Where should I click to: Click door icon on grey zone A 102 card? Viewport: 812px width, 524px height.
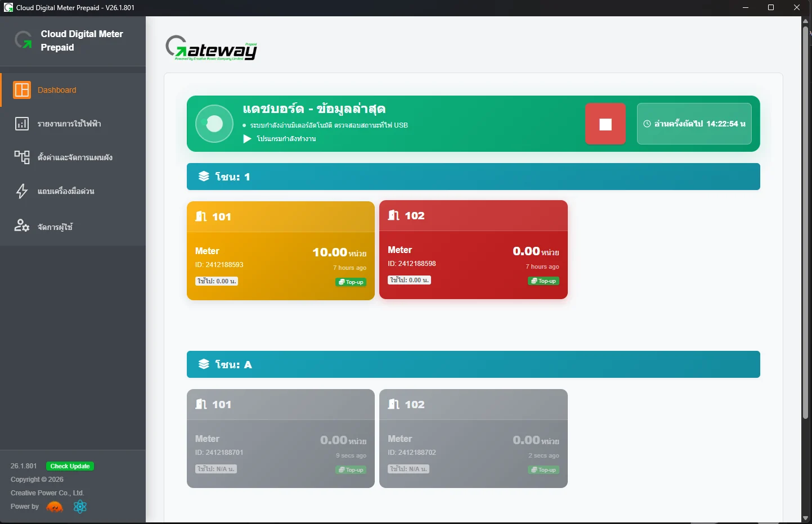click(x=394, y=404)
